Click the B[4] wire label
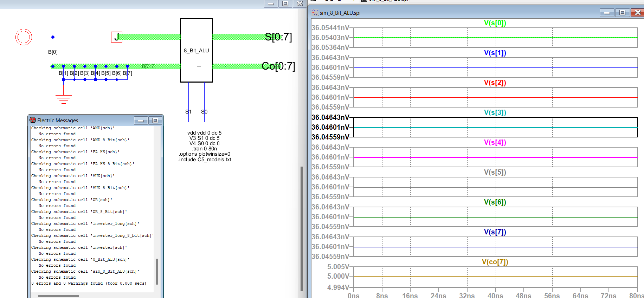Viewport: 644px width, 298px height. click(95, 73)
